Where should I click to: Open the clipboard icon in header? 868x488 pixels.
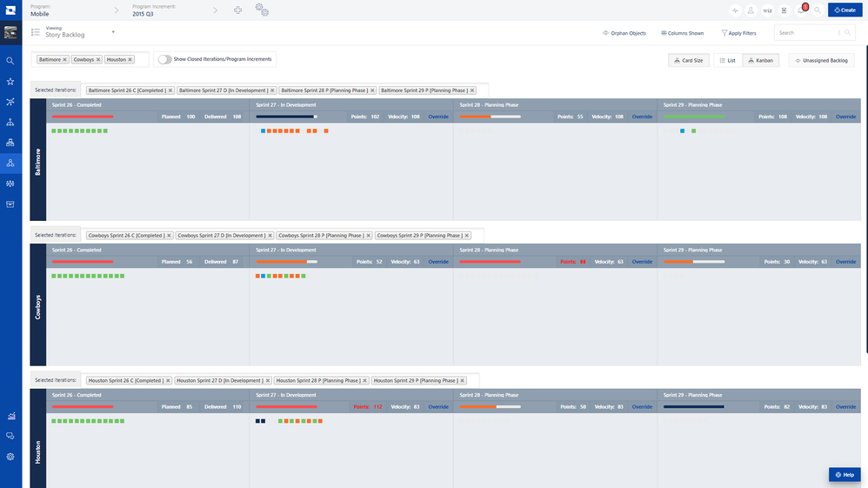tap(784, 10)
